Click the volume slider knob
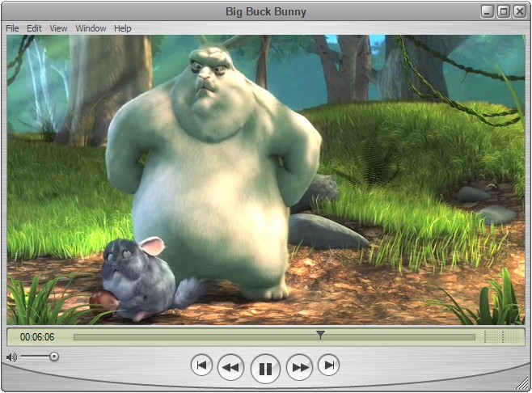This screenshot has width=532, height=393. pyautogui.click(x=54, y=357)
